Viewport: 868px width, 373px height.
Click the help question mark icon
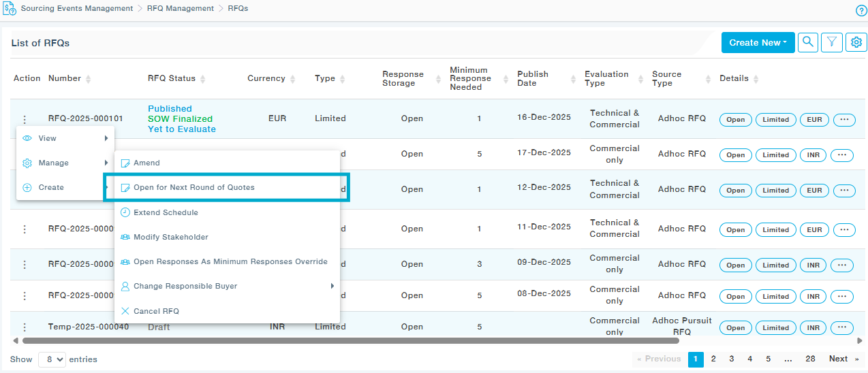pyautogui.click(x=861, y=10)
